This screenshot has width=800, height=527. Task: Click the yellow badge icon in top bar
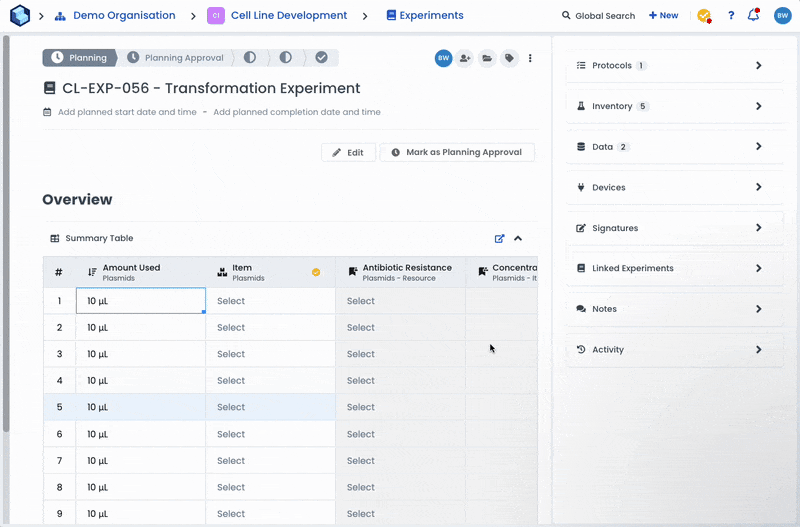tap(704, 16)
